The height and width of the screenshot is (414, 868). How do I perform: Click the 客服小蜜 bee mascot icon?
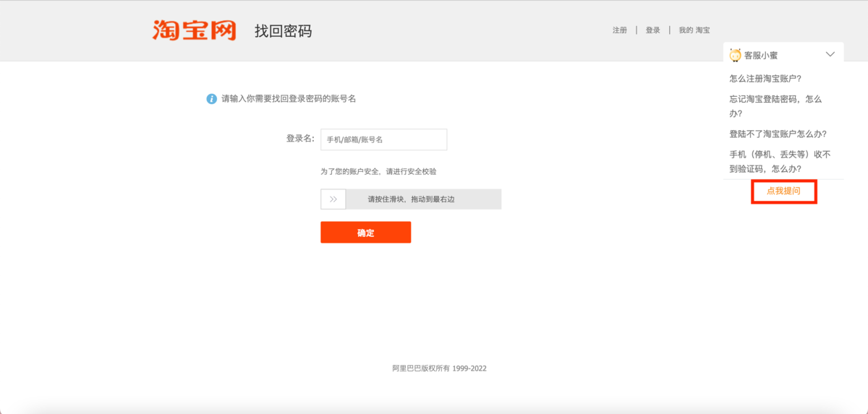[736, 55]
